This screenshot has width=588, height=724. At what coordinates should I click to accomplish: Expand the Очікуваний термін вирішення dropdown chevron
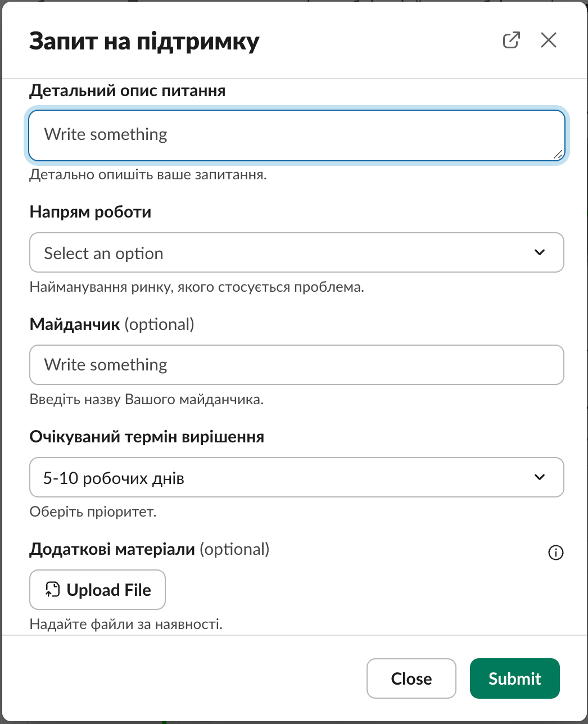point(539,477)
